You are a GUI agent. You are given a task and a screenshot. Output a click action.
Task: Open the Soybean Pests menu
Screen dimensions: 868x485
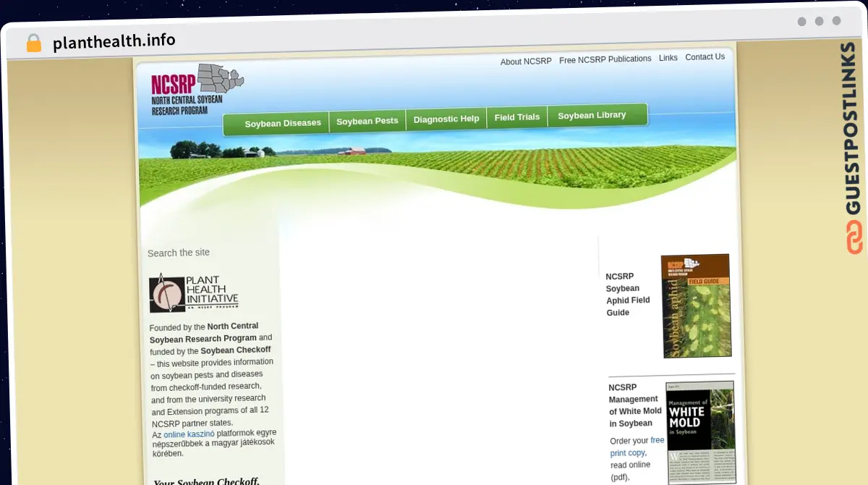(367, 121)
